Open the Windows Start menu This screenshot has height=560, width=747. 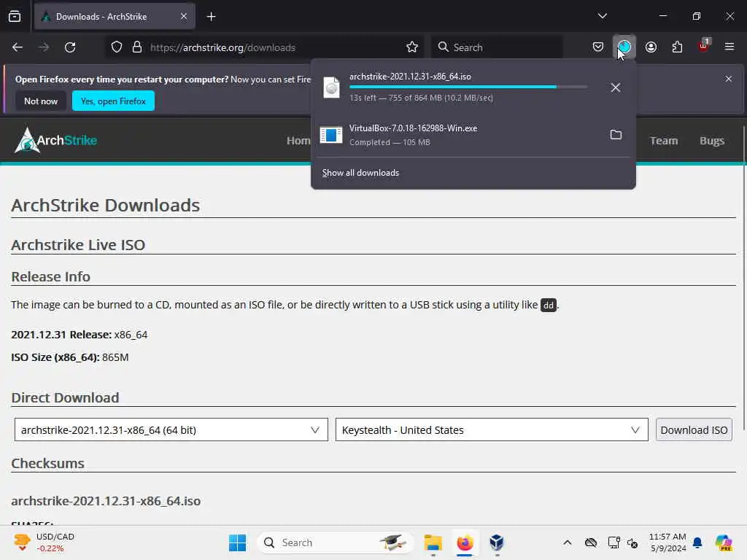(237, 542)
